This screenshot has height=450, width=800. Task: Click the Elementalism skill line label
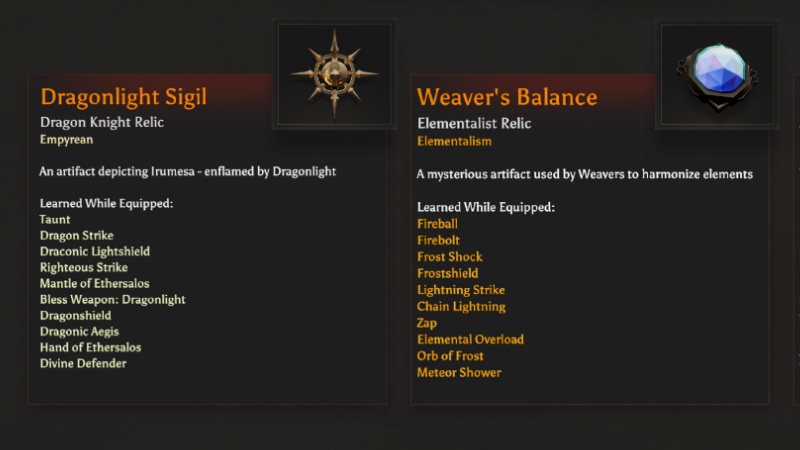click(454, 141)
